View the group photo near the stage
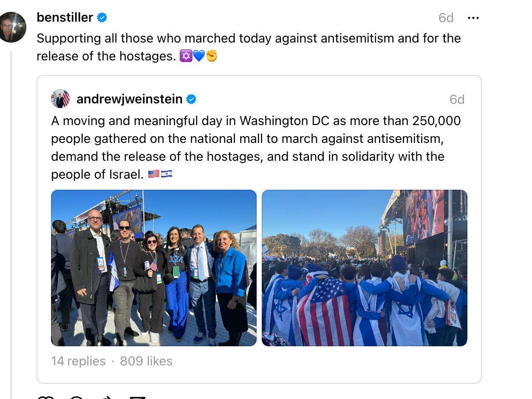 [154, 268]
